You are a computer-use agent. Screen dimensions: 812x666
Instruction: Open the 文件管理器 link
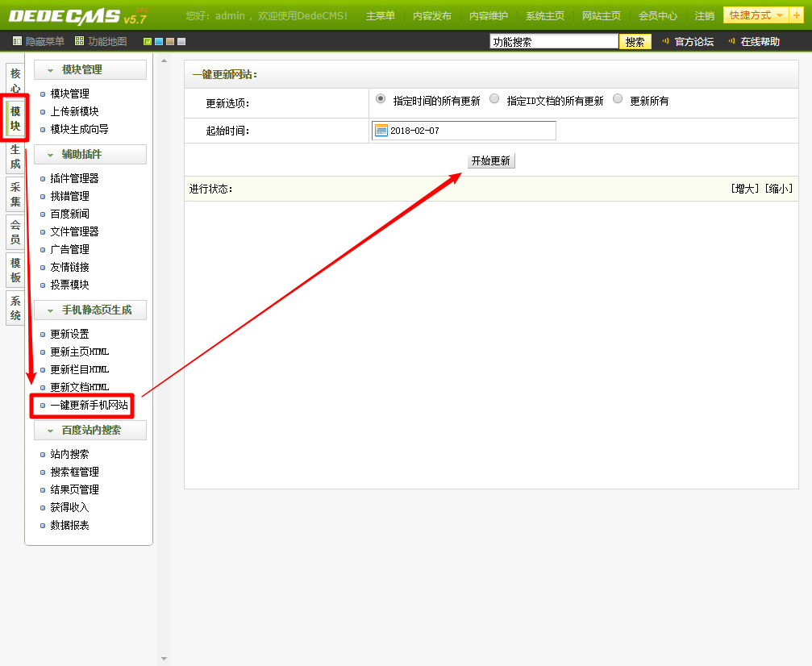tap(74, 231)
